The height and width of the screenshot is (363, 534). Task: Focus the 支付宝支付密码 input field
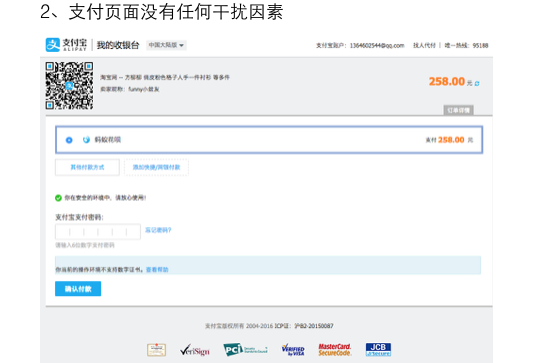coord(98,232)
